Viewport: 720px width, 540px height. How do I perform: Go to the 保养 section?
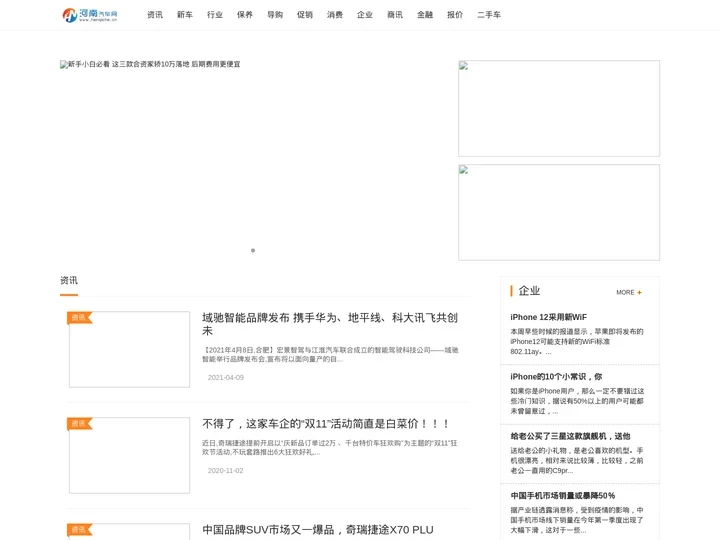(x=245, y=15)
